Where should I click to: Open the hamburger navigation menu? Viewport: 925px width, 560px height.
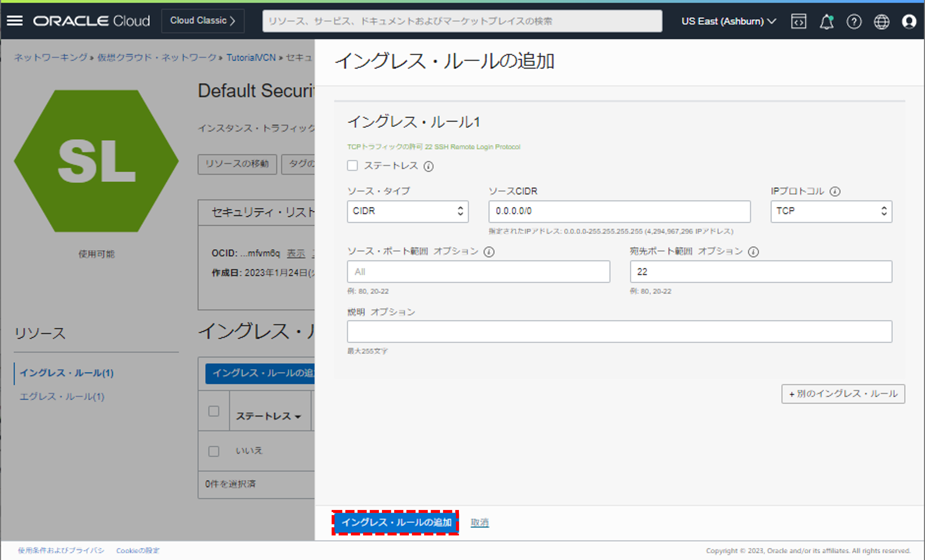point(15,21)
